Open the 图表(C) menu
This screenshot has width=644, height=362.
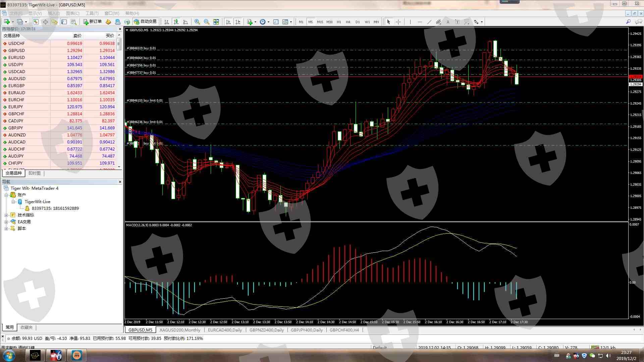[x=72, y=13]
